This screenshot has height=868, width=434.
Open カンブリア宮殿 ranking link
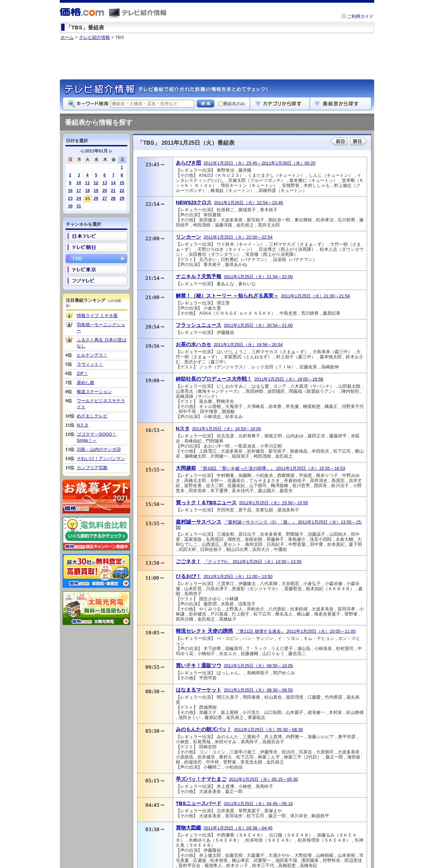(x=92, y=468)
